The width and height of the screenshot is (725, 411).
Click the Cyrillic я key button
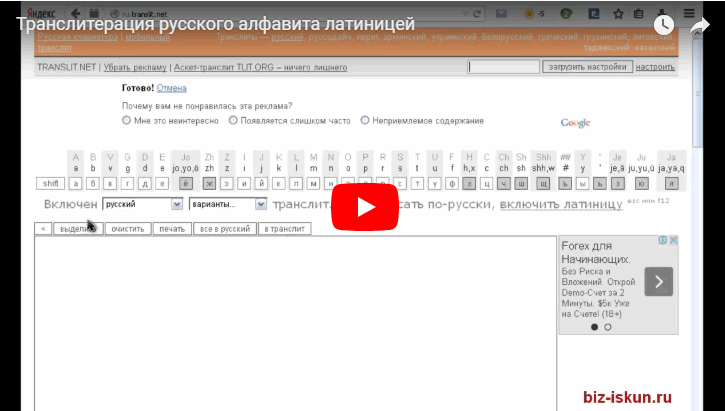point(671,184)
